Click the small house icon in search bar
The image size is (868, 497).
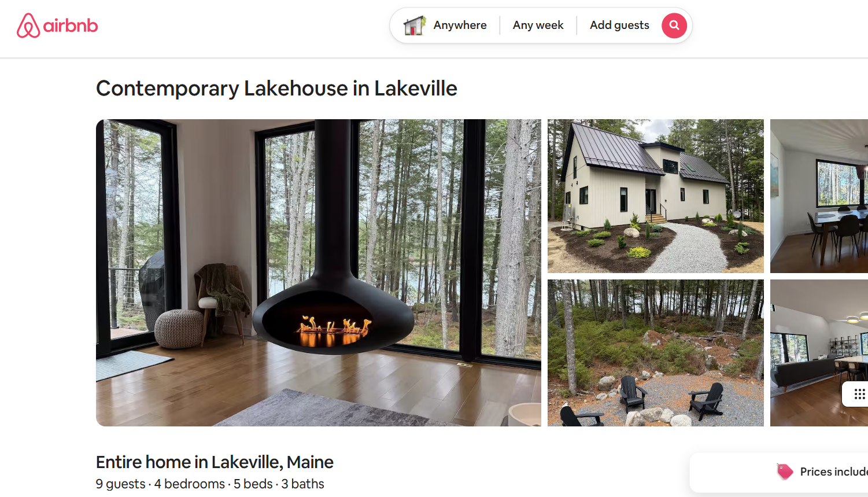point(415,25)
